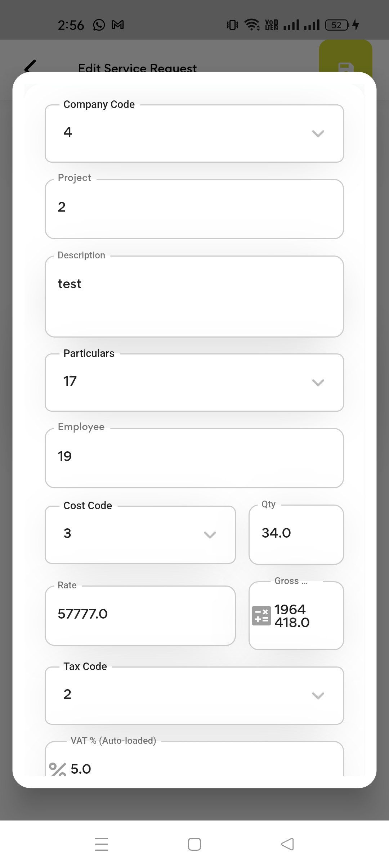
Task: Open the Cost Code dropdown
Action: 140,534
